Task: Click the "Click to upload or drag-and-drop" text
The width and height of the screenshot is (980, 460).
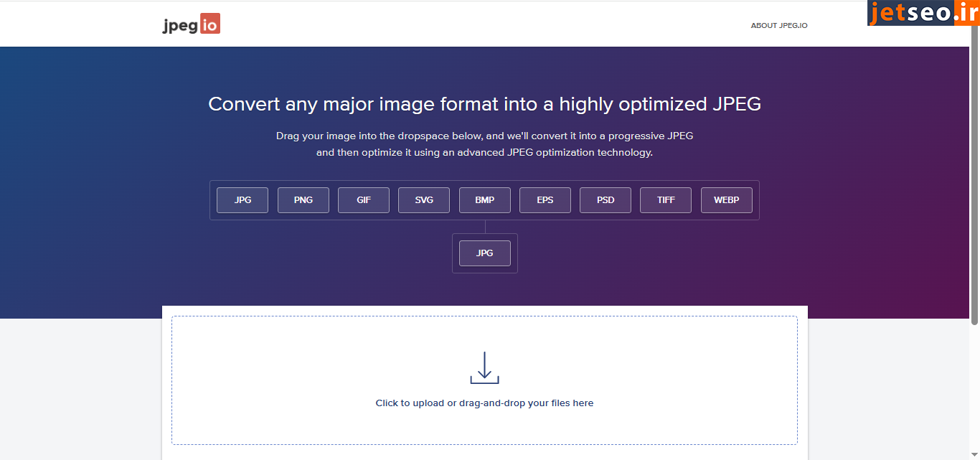Action: coord(484,403)
